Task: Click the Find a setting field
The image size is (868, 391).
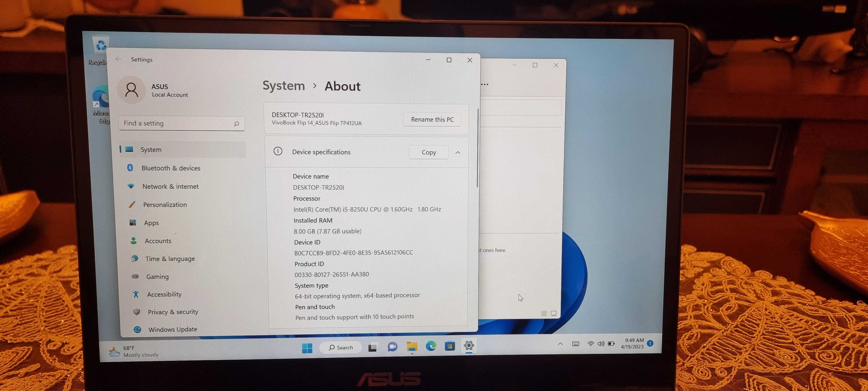Action: coord(177,123)
